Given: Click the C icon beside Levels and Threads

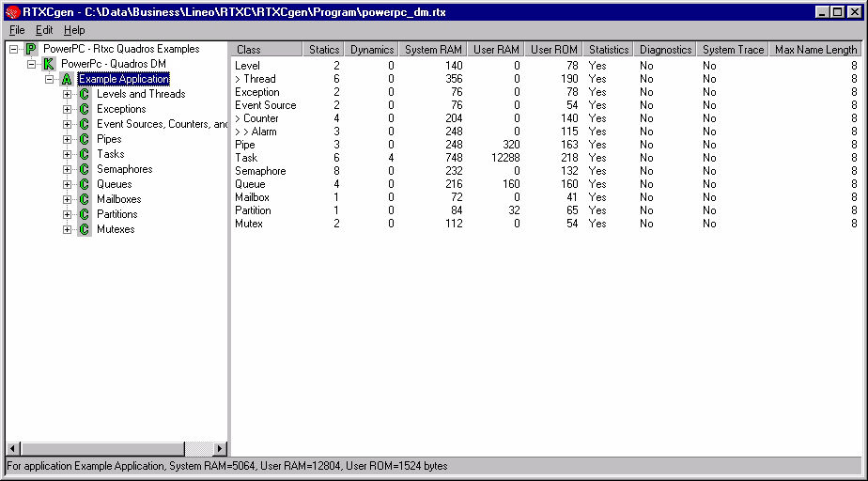Looking at the screenshot, I should tap(85, 94).
